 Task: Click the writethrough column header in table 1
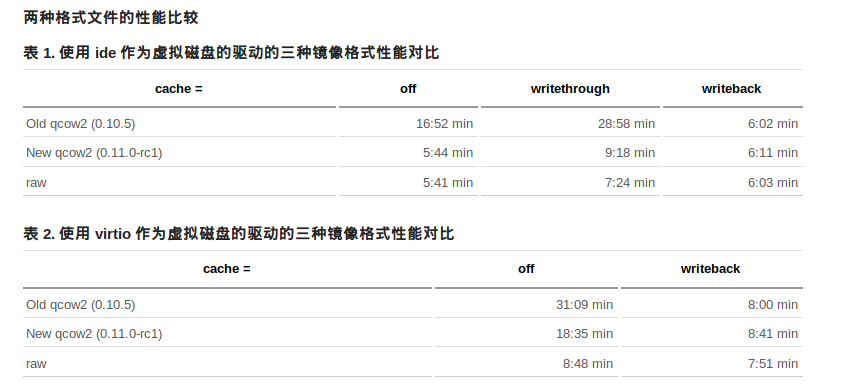point(570,89)
